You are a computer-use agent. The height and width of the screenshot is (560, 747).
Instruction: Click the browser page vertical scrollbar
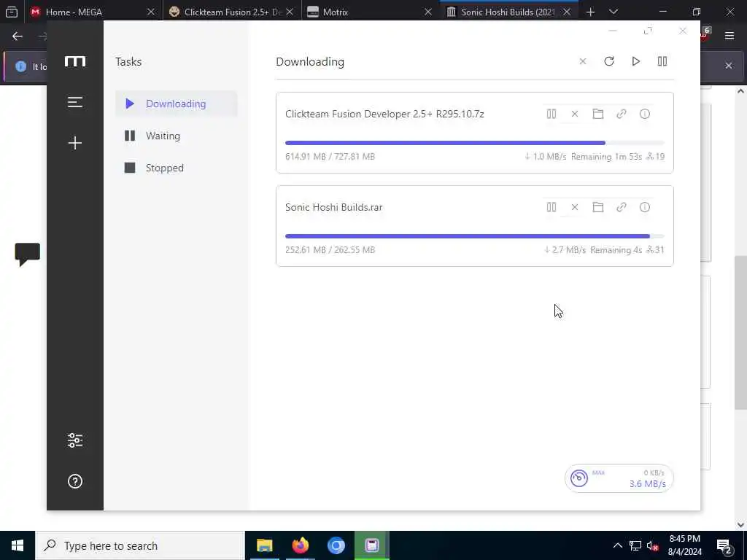740,332
